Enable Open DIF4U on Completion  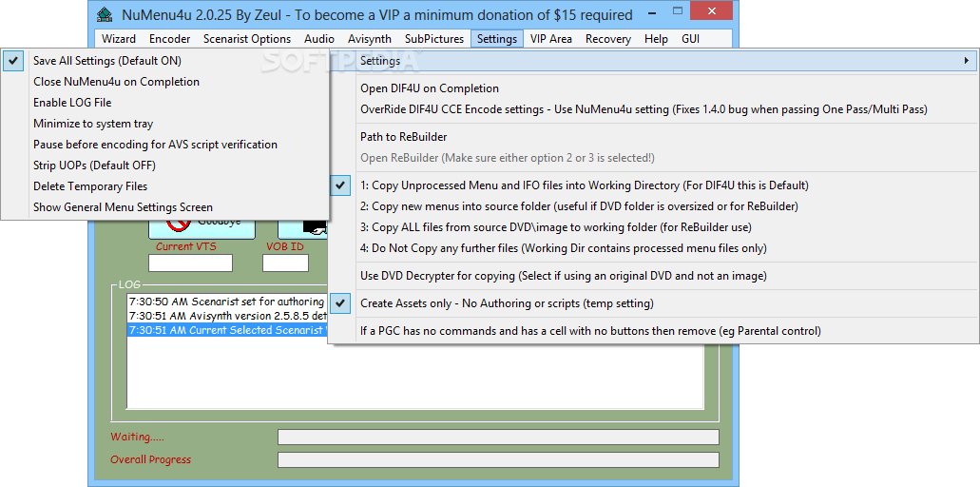[x=653, y=88]
